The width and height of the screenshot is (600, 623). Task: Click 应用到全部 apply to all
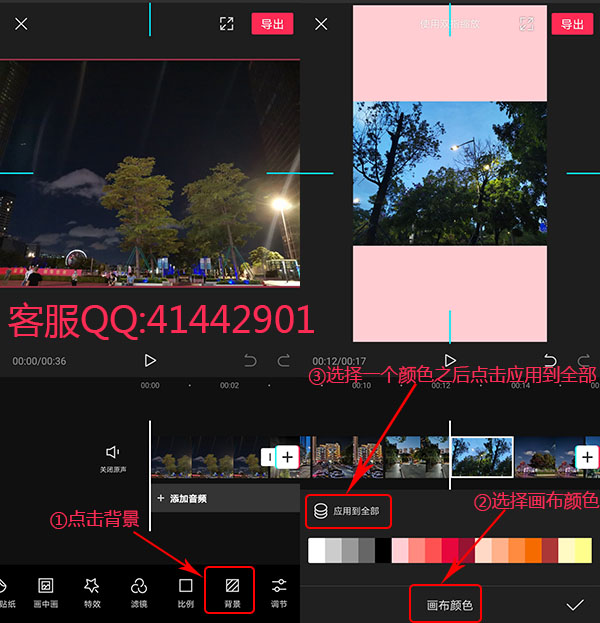click(348, 511)
